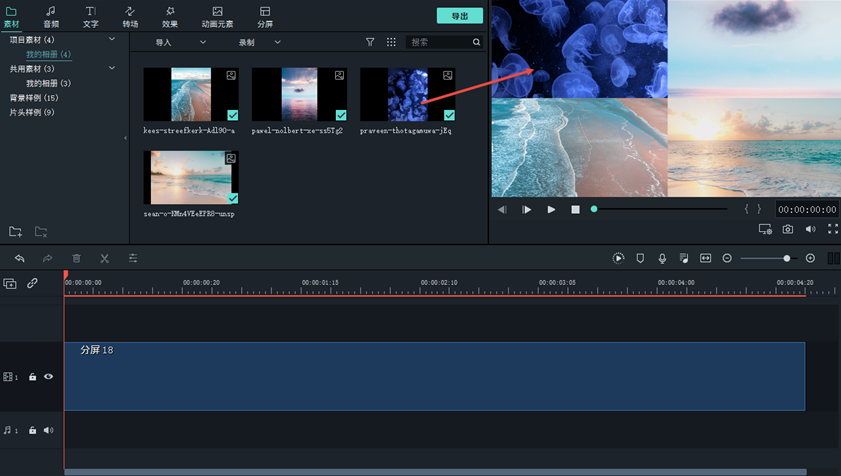841x476 pixels.
Task: Collapse the 项目素材 tree section
Action: click(111, 39)
